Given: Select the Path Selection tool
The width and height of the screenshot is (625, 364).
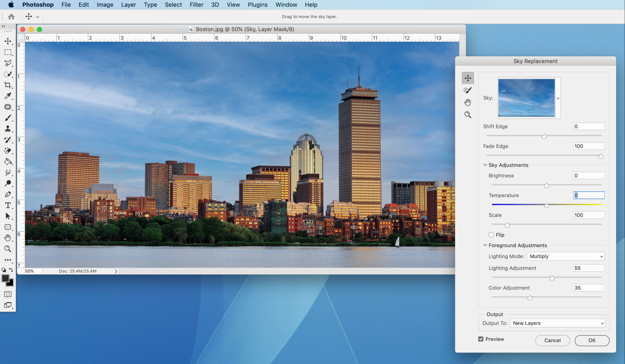Looking at the screenshot, I should [x=8, y=216].
